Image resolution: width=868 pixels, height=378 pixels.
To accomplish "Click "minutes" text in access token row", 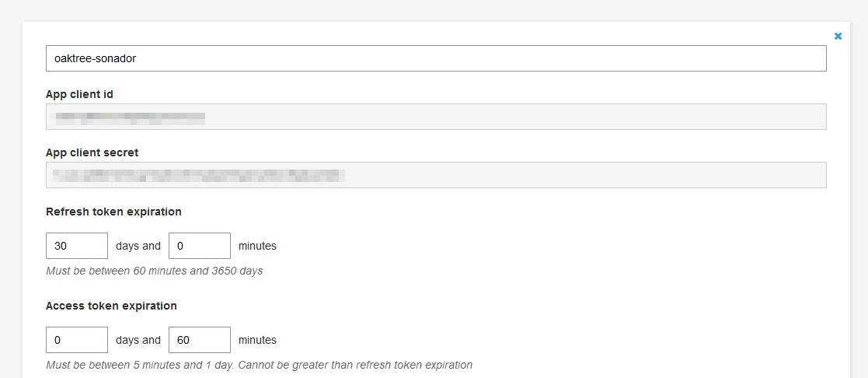I will point(257,340).
